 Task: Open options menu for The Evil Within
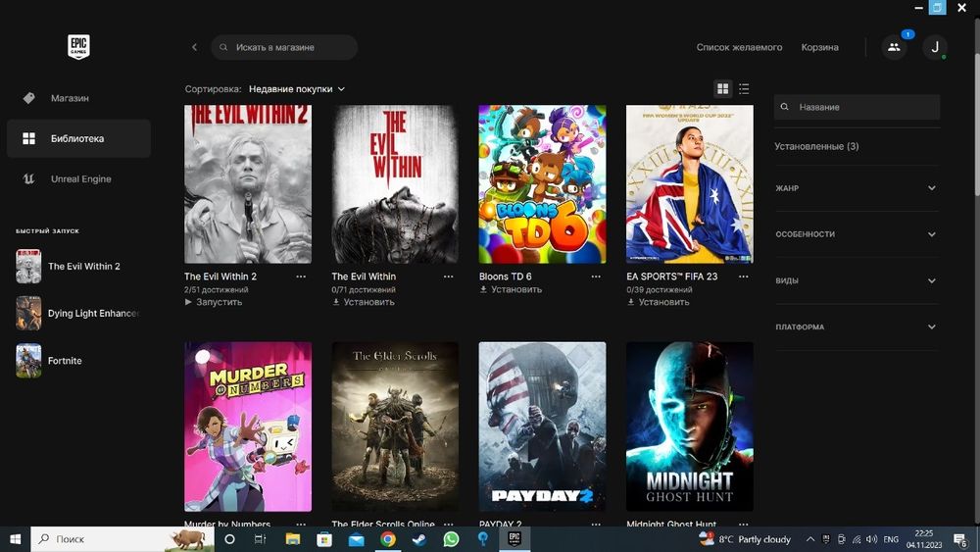[x=449, y=276]
